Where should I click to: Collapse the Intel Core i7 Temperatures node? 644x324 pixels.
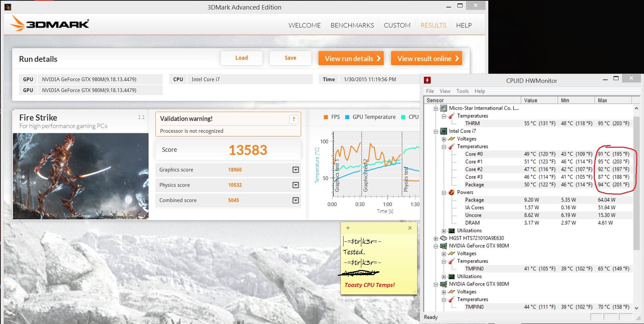pyautogui.click(x=444, y=147)
